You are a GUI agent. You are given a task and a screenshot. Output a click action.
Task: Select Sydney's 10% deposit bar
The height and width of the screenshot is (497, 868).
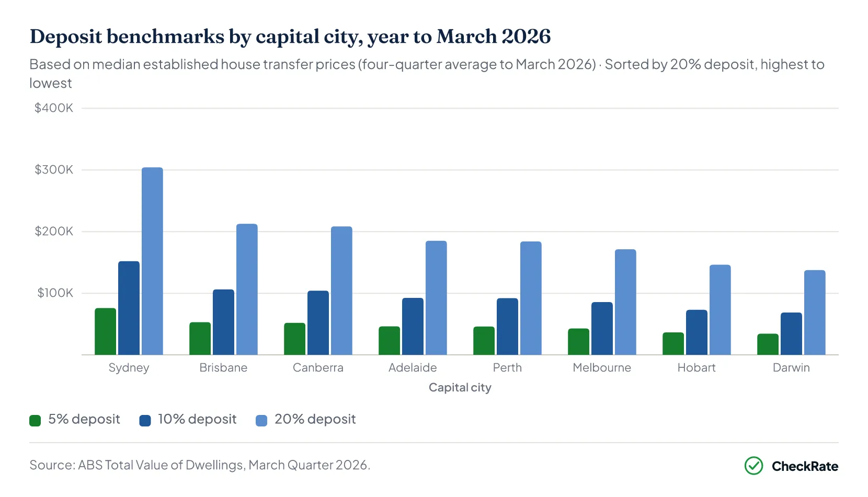point(129,308)
